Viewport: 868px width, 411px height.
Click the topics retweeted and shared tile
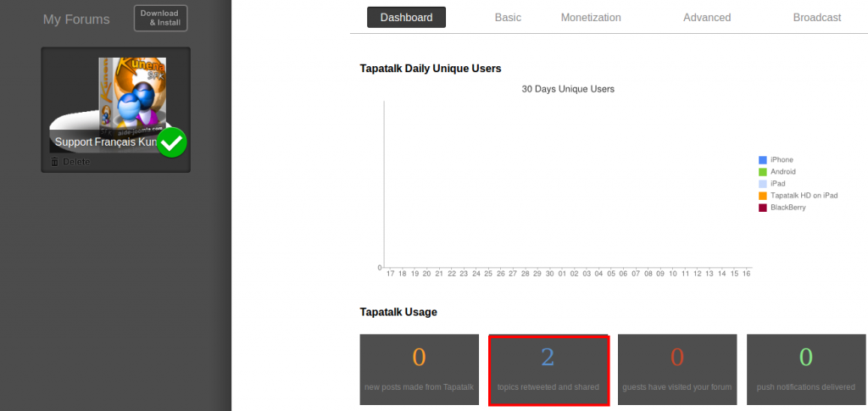[548, 369]
